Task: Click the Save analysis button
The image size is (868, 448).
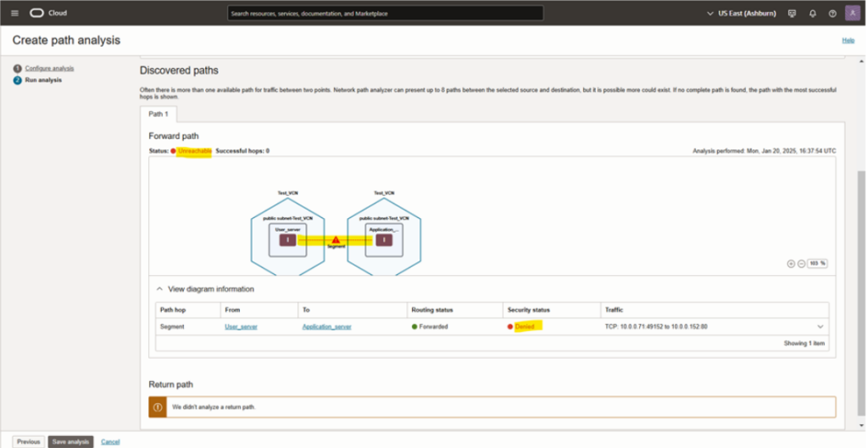Action: point(70,441)
